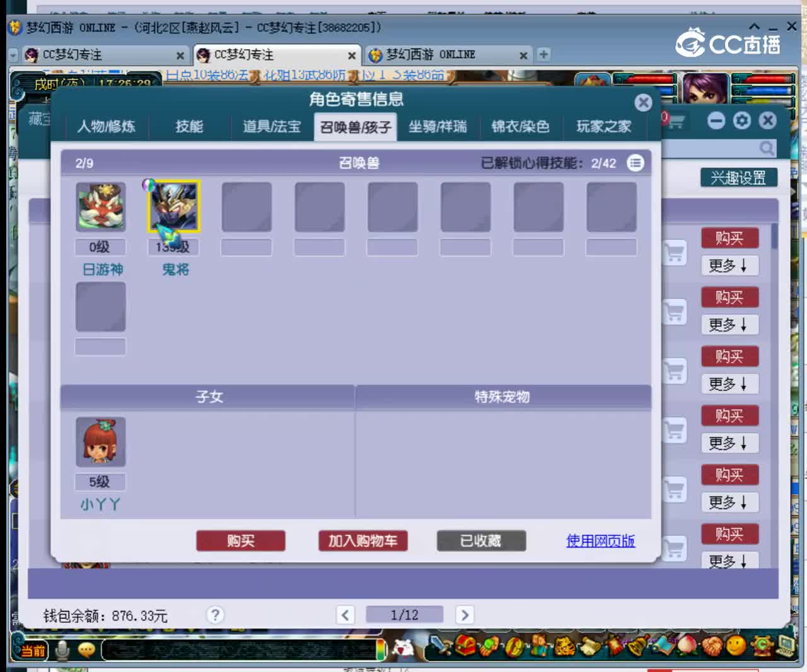This screenshot has width=807, height=672.
Task: Go to the next listing page
Action: (x=465, y=615)
